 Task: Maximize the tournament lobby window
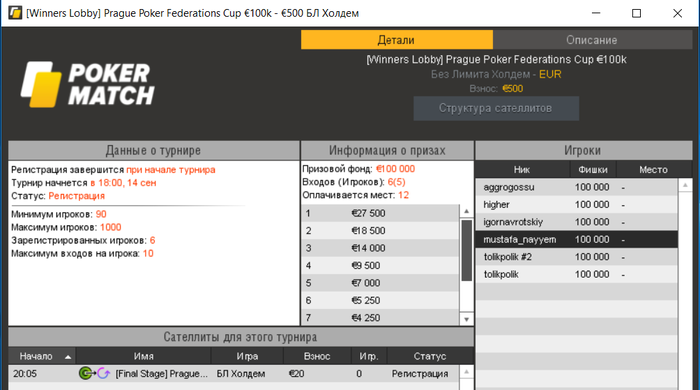tap(637, 13)
